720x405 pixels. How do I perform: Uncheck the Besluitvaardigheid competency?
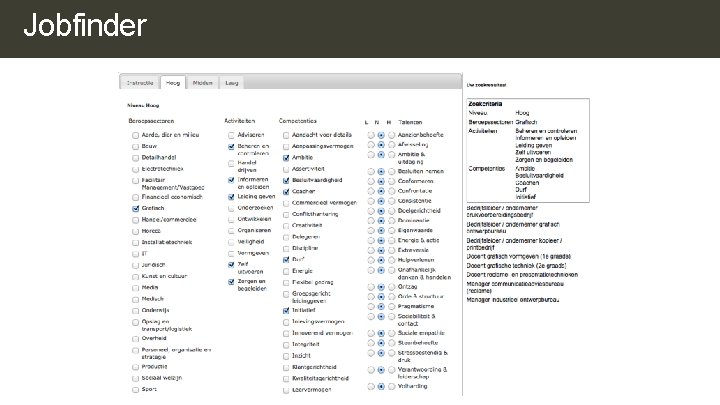point(286,181)
